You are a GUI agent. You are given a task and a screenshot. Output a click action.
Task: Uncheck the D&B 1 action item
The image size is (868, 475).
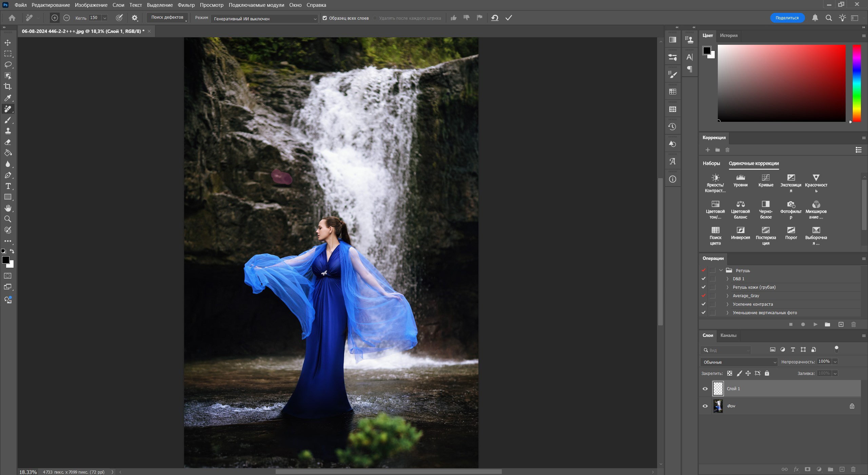click(704, 278)
